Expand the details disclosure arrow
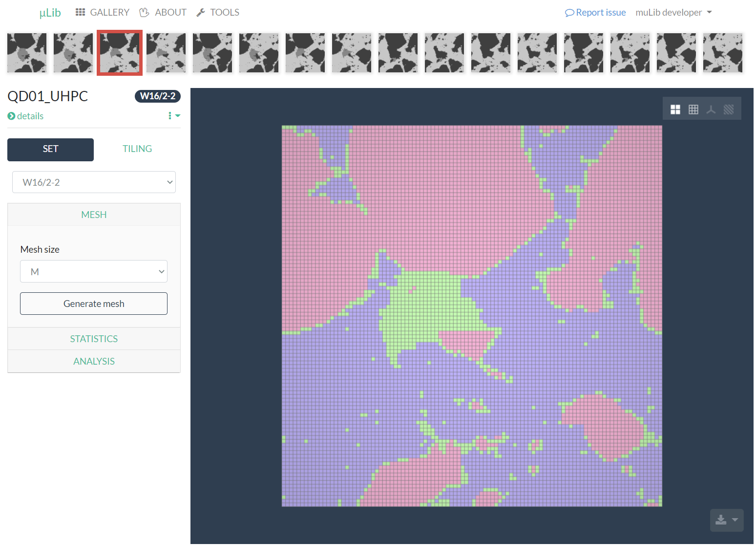The height and width of the screenshot is (546, 756). point(12,116)
